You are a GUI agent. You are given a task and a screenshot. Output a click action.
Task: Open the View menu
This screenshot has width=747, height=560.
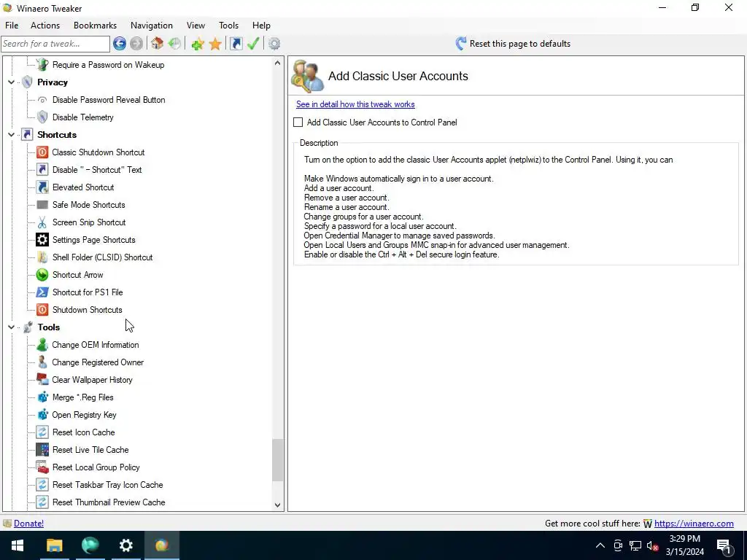click(x=196, y=26)
